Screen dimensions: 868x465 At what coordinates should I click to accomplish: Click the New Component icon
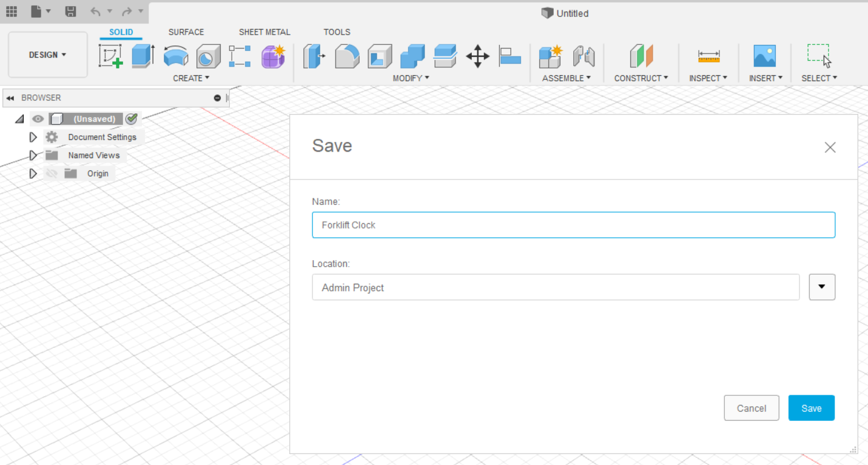coord(551,56)
